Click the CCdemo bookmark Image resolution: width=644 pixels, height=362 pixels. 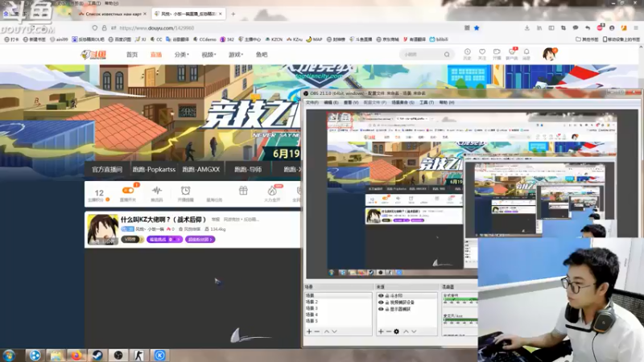(x=204, y=39)
